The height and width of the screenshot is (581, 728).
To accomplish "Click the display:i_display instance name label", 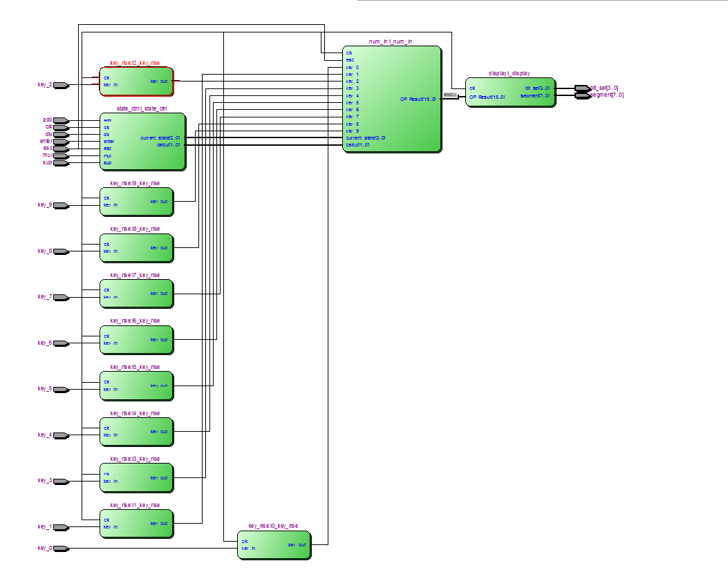I will point(510,72).
